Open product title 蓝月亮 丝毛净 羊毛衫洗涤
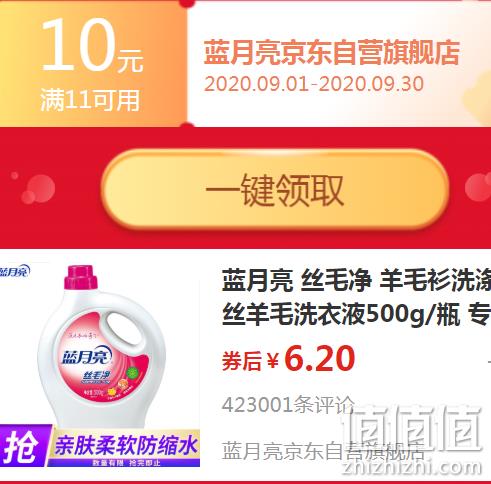491x484 pixels. (x=356, y=280)
